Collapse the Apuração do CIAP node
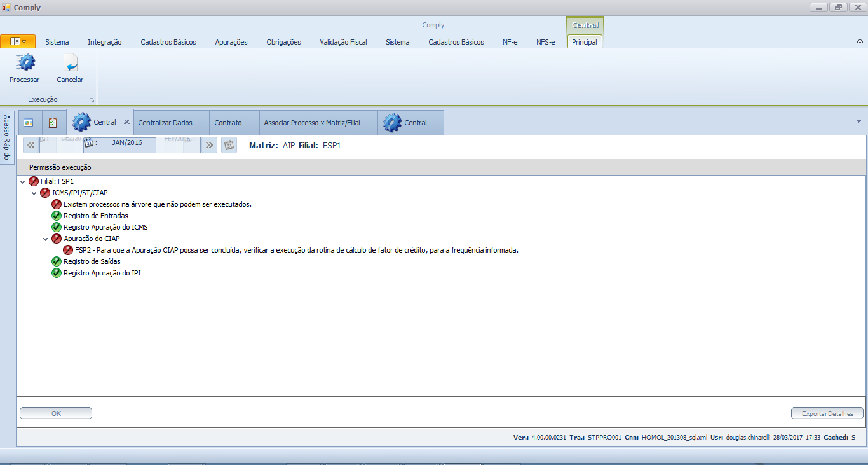868x465 pixels. [46, 239]
